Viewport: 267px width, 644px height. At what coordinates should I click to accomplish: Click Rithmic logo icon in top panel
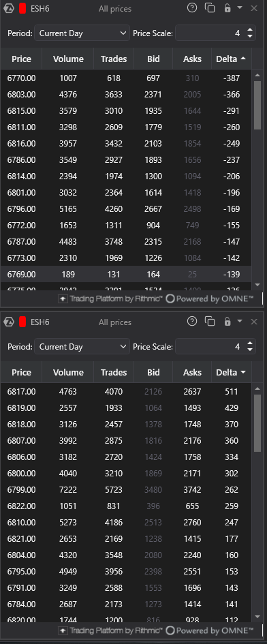(x=8, y=9)
